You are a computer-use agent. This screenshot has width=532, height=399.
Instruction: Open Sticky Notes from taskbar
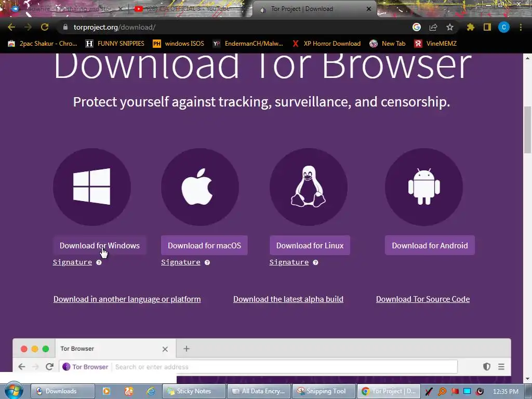194,391
